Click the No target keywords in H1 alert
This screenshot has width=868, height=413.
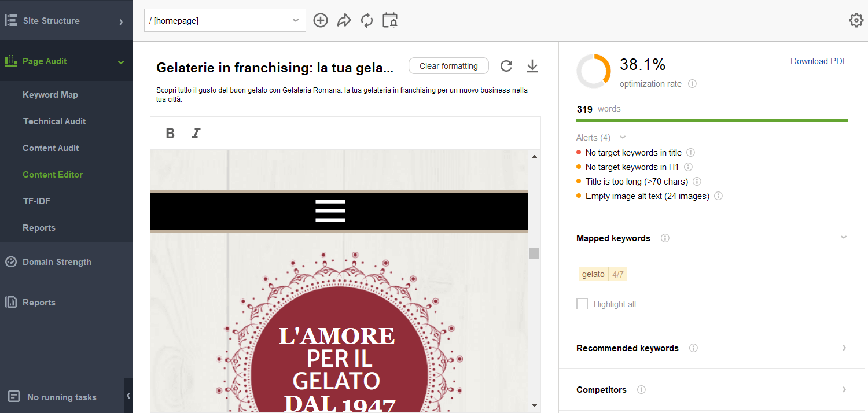pyautogui.click(x=632, y=167)
